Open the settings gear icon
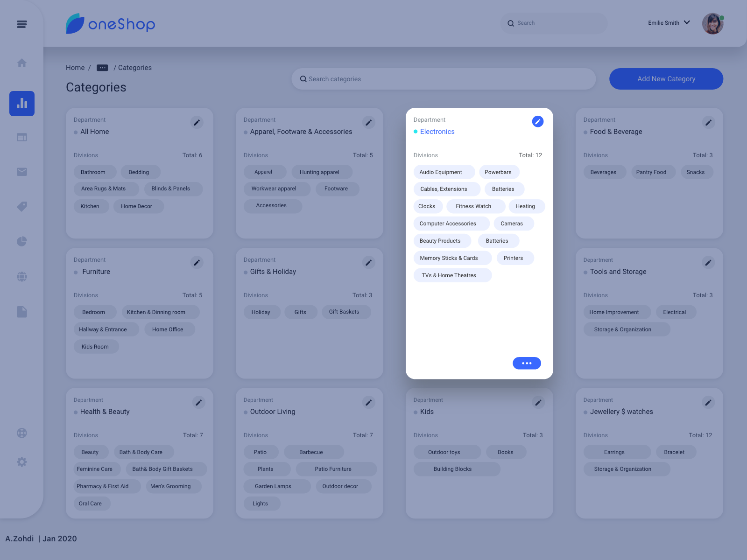Viewport: 747px width, 560px height. tap(21, 462)
